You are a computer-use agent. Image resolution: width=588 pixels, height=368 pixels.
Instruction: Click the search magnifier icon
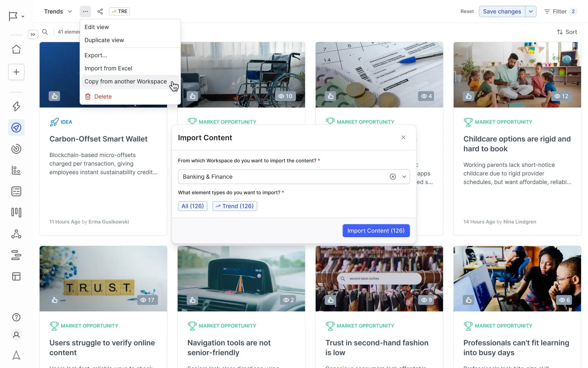click(x=45, y=32)
